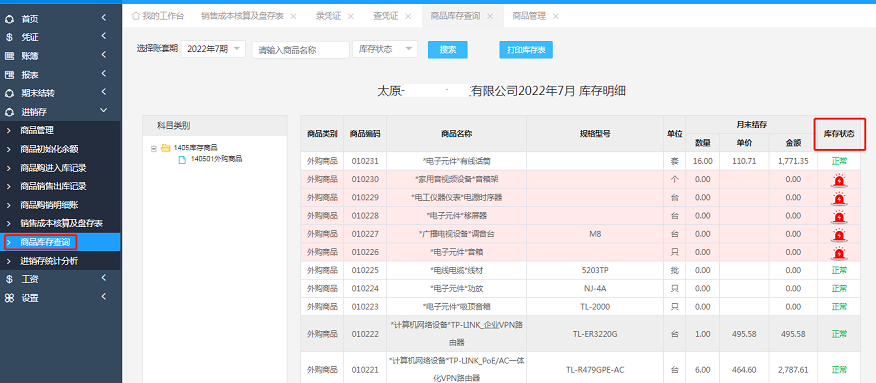Click spec cell TL-R479GPE-AC
This screenshot has height=383, width=876.
595,370
